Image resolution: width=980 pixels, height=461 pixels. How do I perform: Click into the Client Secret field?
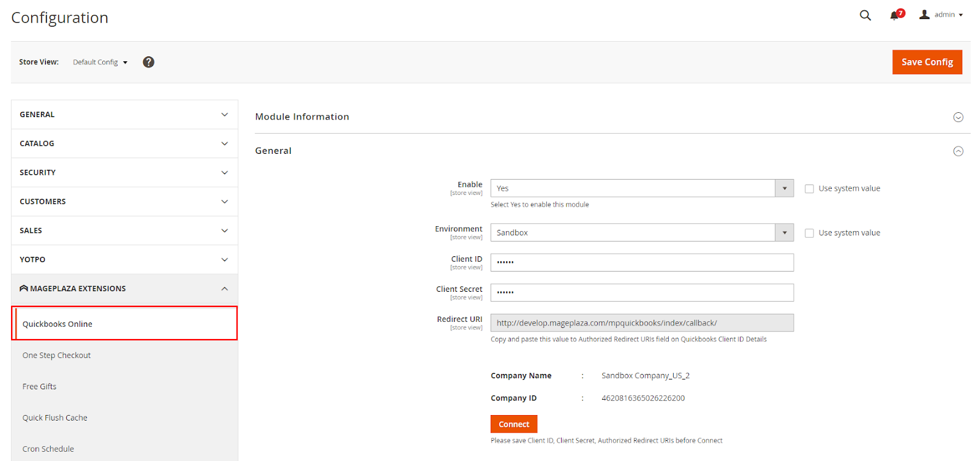(x=641, y=292)
